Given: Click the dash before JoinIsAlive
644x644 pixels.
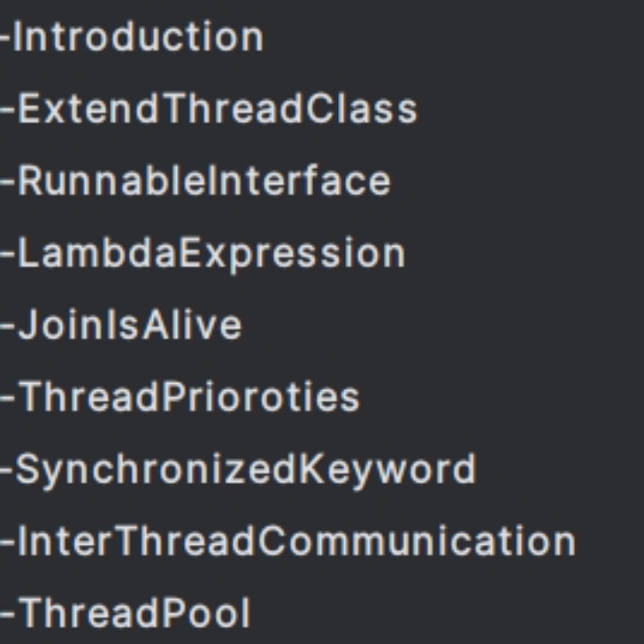Looking at the screenshot, I should click(6, 326).
